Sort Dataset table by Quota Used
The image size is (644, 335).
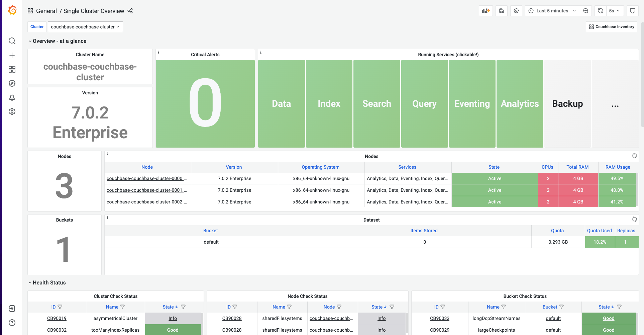point(600,231)
